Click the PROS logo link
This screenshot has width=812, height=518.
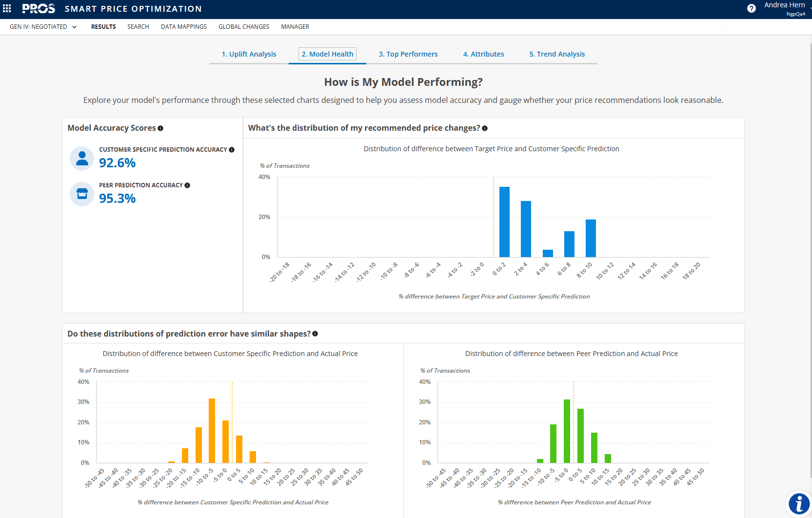tap(39, 9)
